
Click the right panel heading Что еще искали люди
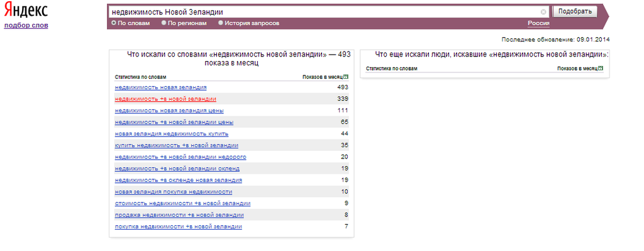pos(492,54)
